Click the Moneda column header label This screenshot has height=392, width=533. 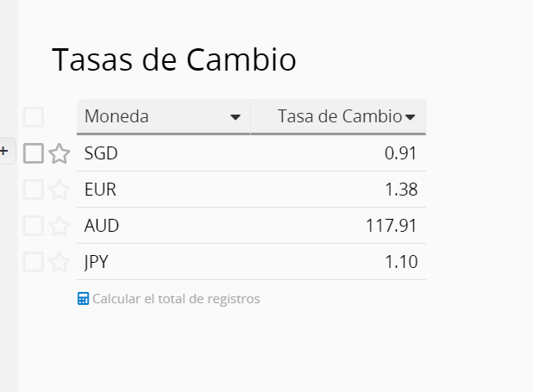[116, 117]
